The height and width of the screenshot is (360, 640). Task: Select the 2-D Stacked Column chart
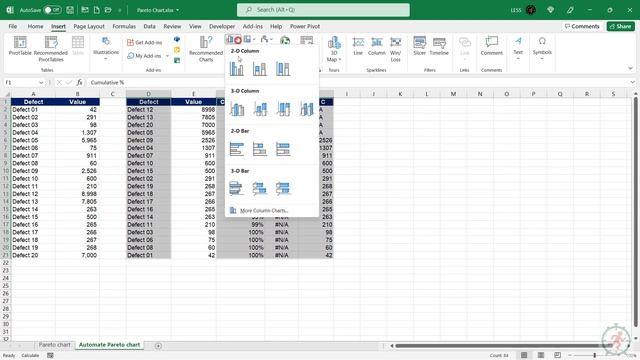[x=260, y=69]
